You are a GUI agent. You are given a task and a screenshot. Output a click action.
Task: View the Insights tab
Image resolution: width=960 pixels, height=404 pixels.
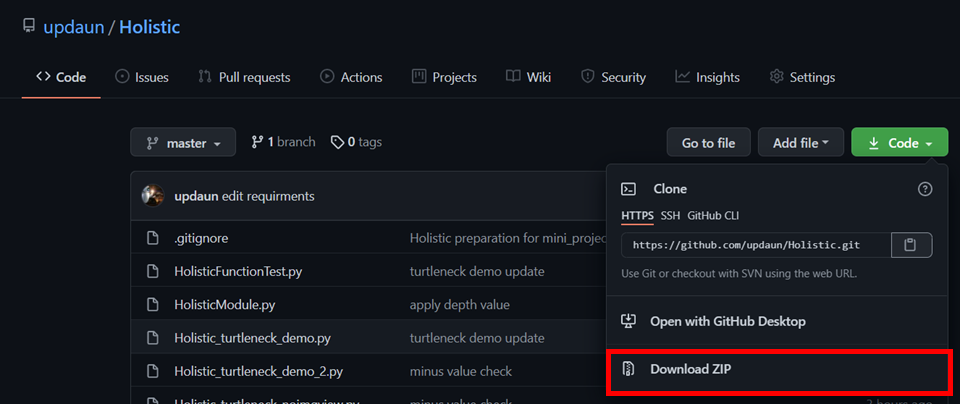708,77
